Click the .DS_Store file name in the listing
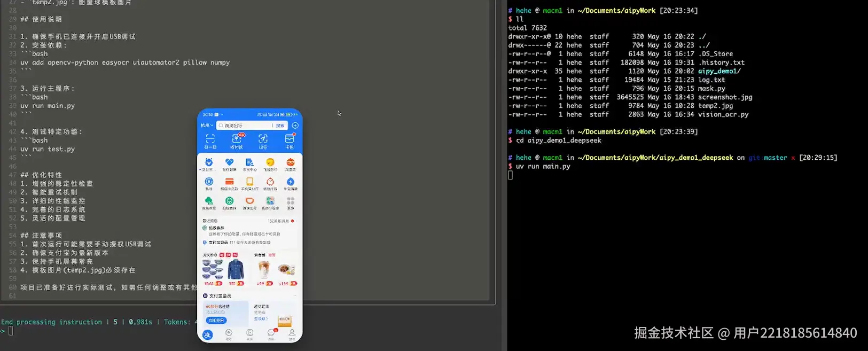 [x=715, y=54]
